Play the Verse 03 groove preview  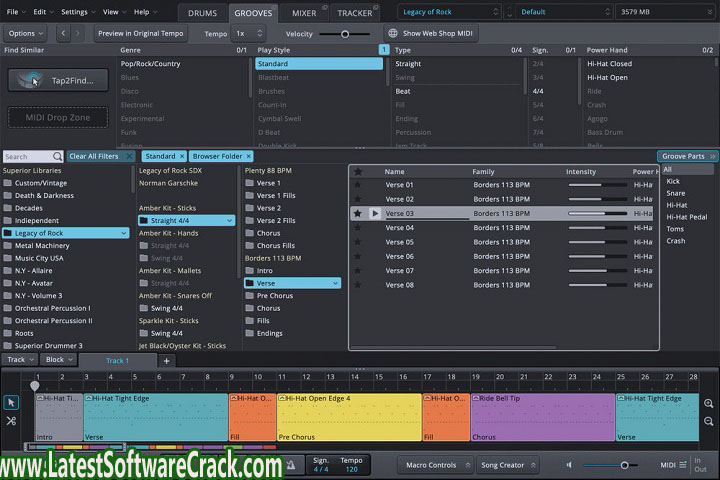click(375, 214)
